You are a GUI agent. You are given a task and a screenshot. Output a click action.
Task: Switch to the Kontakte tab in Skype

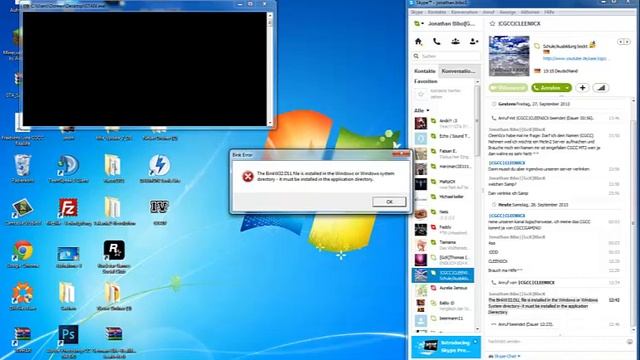[425, 71]
